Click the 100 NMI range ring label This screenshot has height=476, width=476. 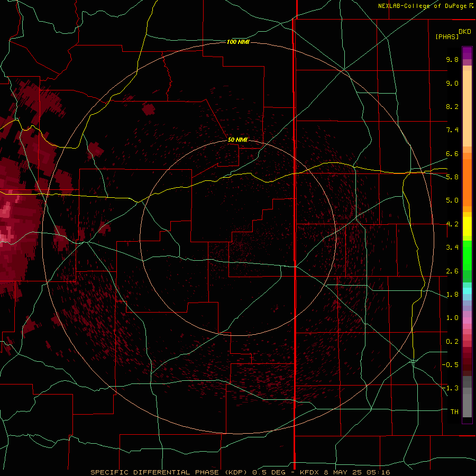tap(238, 42)
